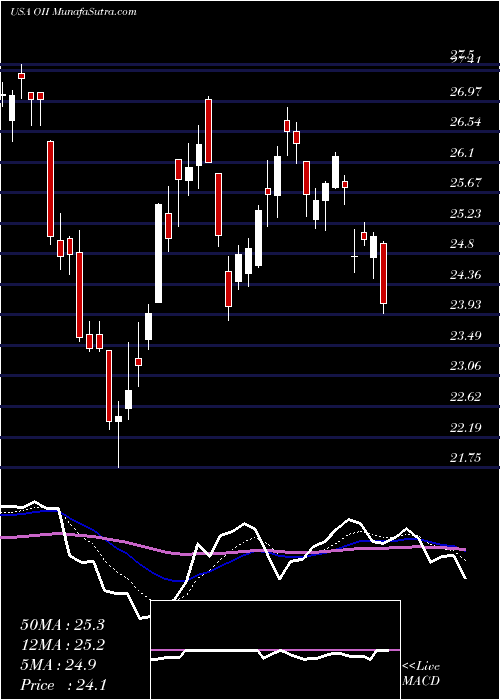Click the 21.75 lowest price label
500x700 pixels.
click(x=466, y=458)
